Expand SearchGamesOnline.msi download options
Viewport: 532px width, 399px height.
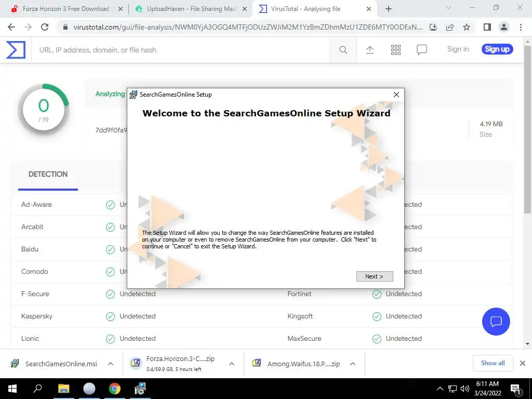coord(111,364)
